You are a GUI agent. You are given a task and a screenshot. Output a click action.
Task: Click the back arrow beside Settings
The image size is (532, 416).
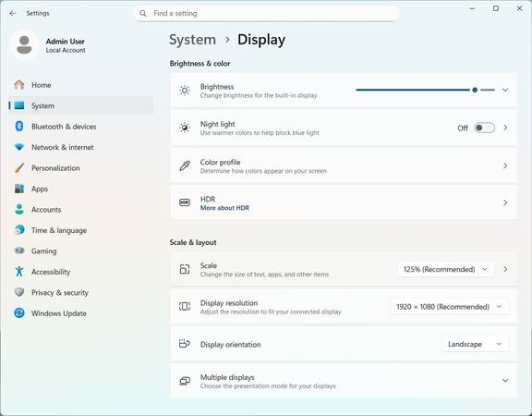(x=13, y=13)
